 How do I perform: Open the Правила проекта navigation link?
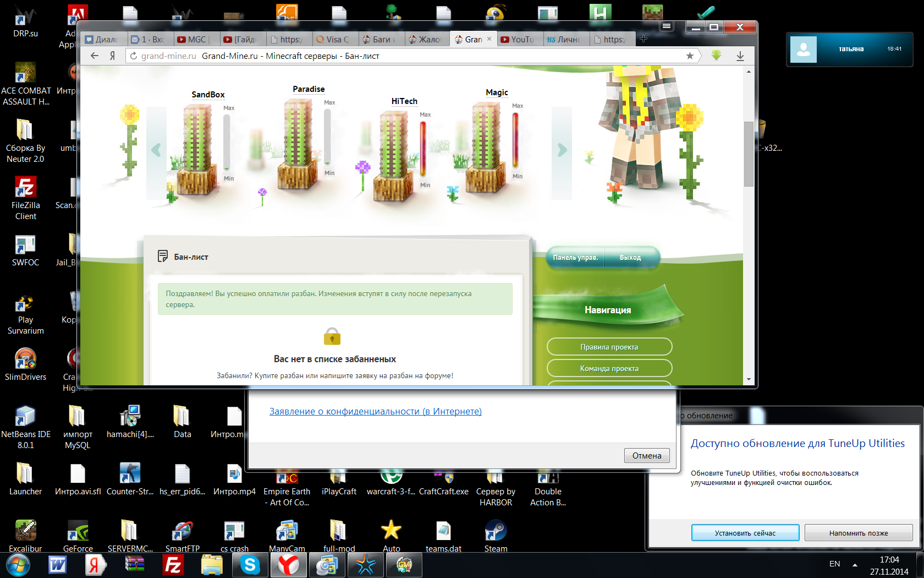(609, 347)
